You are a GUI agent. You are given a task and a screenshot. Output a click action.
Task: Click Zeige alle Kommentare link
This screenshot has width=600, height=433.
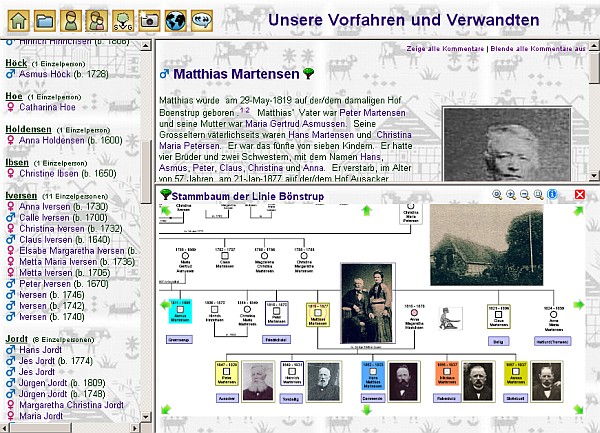click(x=445, y=49)
